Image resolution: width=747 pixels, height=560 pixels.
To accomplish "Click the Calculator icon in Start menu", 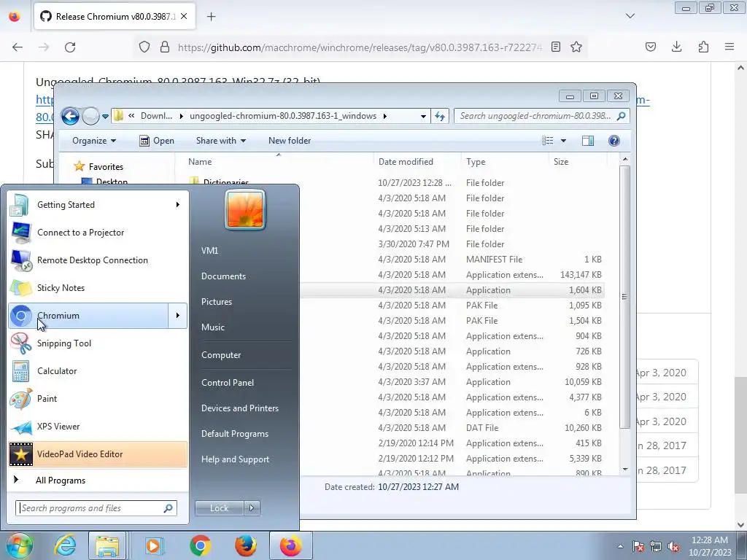I will [x=20, y=371].
